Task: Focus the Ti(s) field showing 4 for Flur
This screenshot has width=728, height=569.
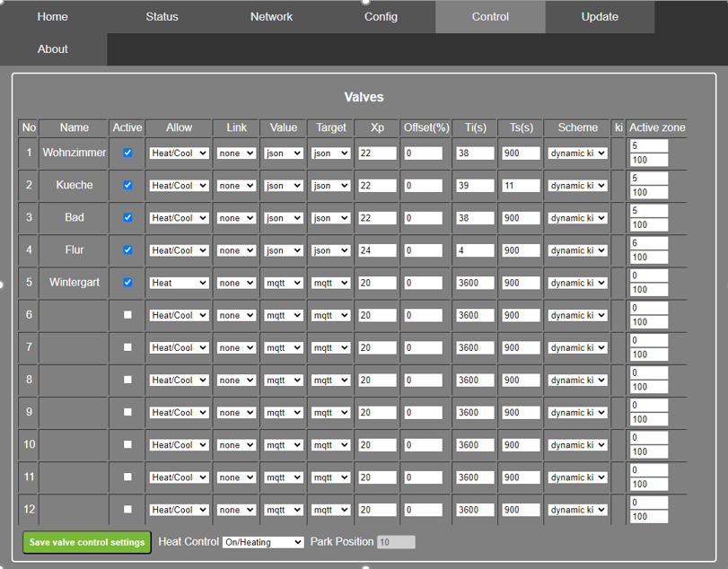Action: (475, 250)
